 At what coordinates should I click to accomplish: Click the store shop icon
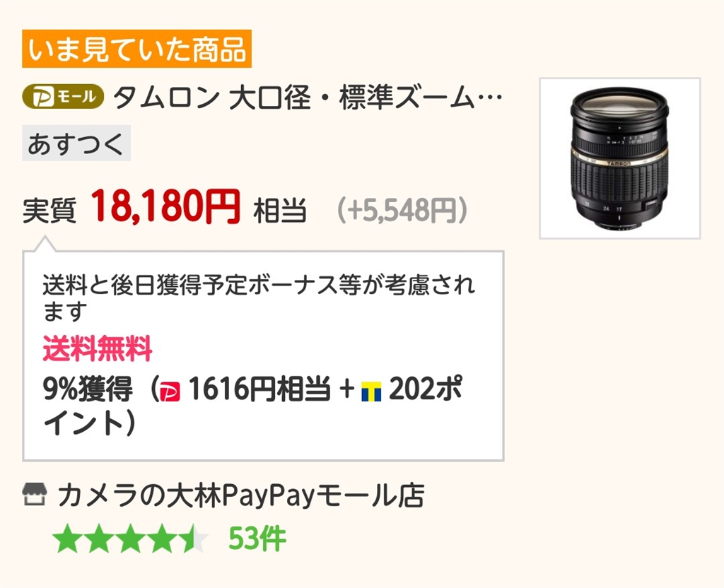35,495
